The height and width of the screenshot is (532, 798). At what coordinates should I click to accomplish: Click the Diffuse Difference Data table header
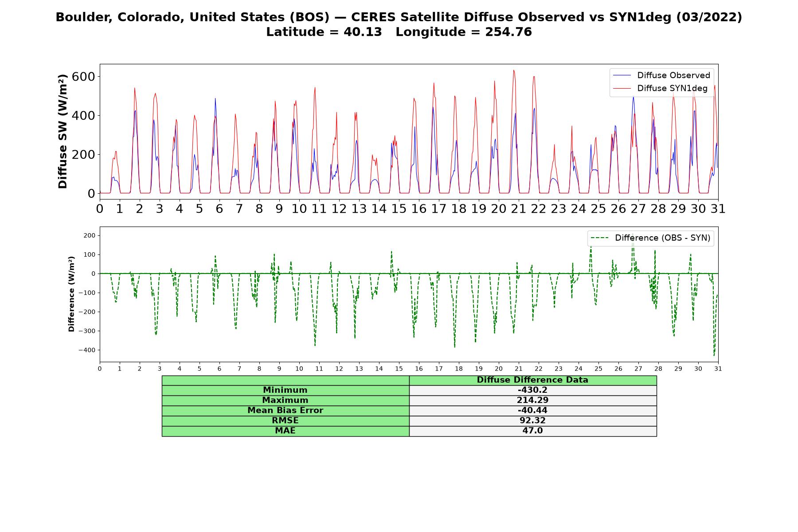pos(533,380)
